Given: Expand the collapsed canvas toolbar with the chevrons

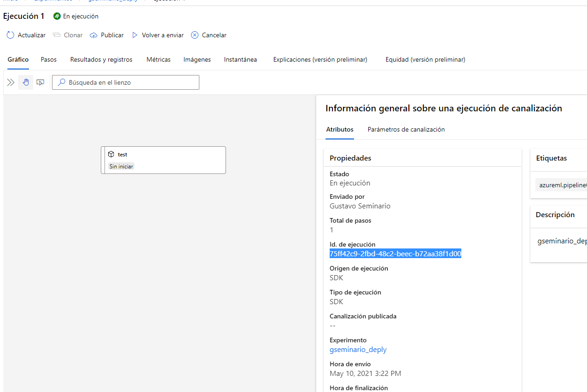Looking at the screenshot, I should click(11, 82).
